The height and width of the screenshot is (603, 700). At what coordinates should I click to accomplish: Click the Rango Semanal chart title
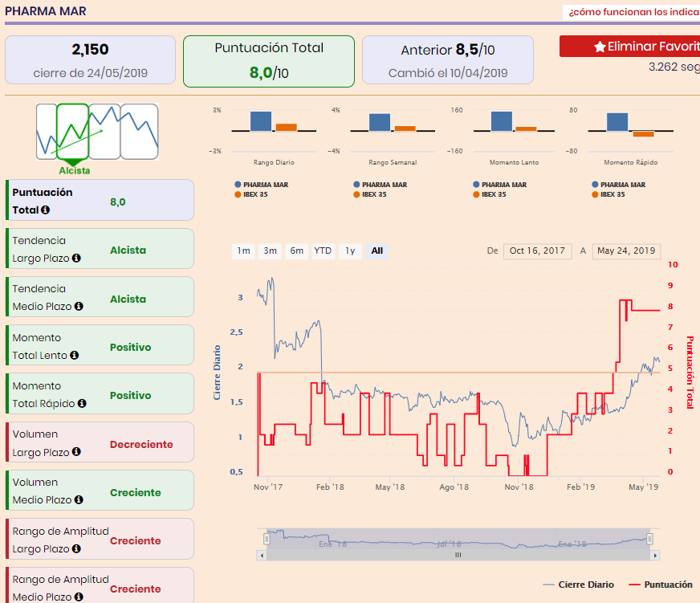(393, 162)
